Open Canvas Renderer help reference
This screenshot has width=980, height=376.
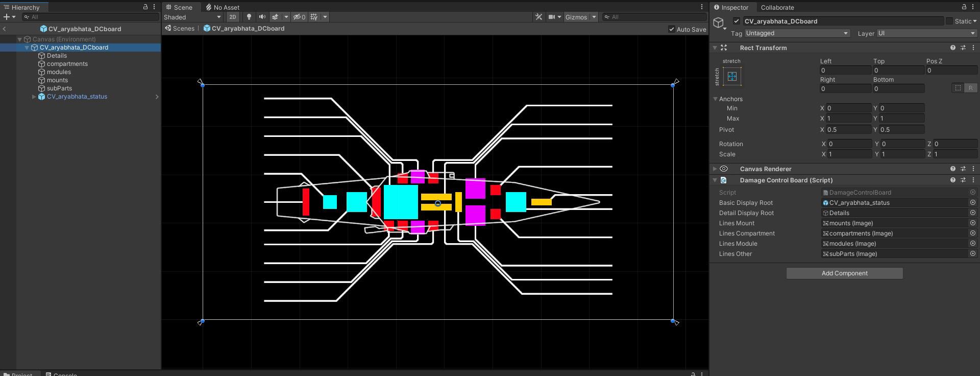tap(953, 169)
